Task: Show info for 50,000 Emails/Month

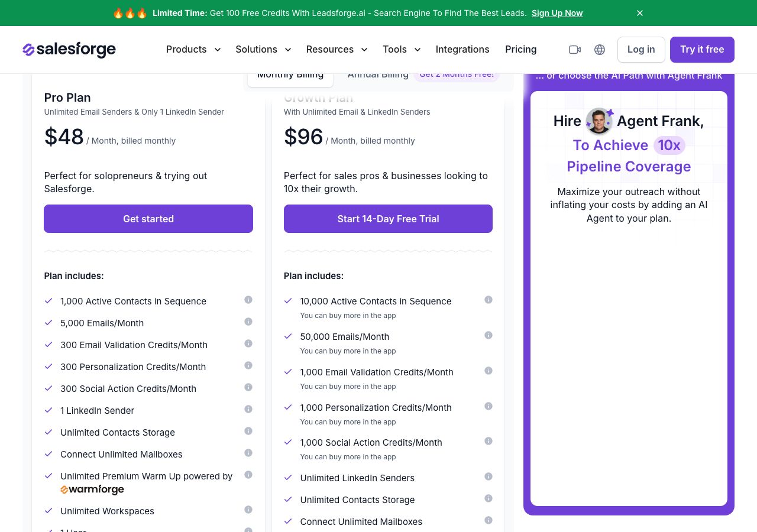Action: (489, 335)
